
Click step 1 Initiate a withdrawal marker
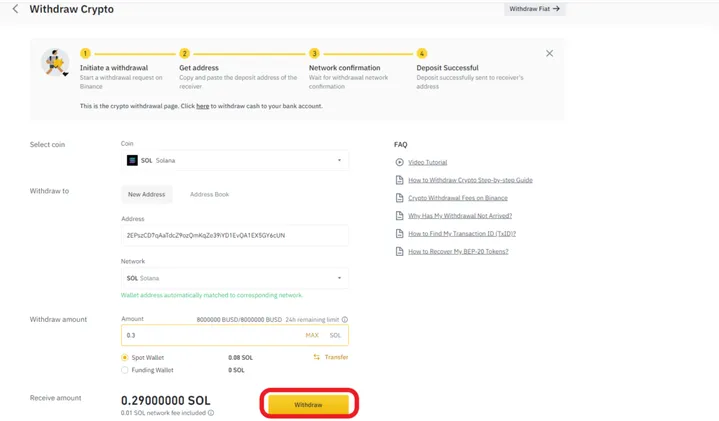(85, 53)
